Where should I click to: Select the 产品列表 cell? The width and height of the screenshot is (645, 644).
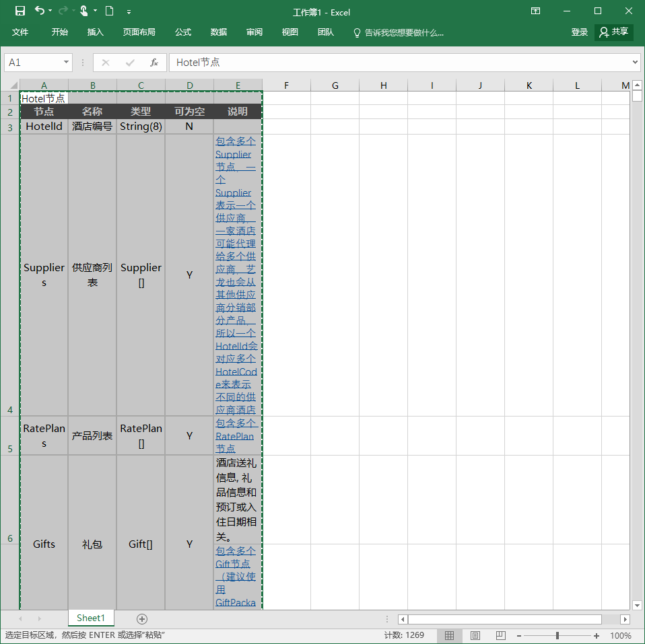pyautogui.click(x=92, y=435)
